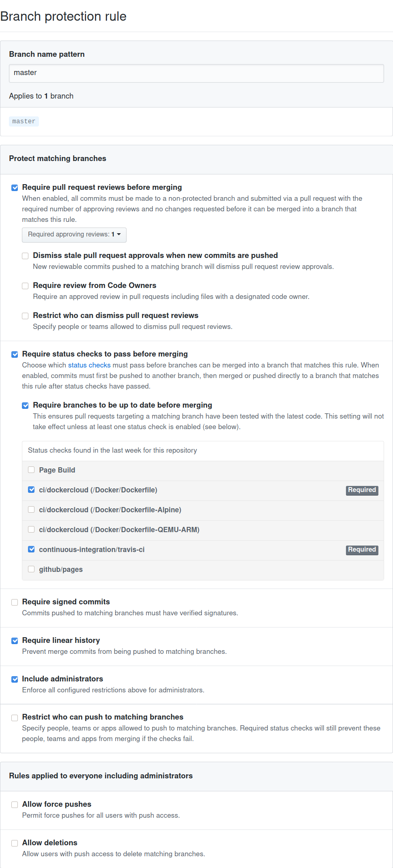Screen dimensions: 393x868
Task: Check the Allow deletions option
Action: [15, 843]
